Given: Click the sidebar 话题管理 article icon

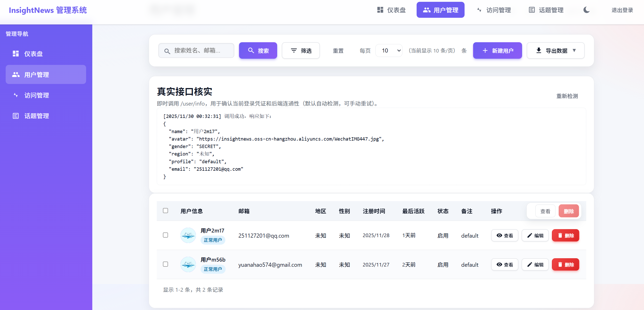Looking at the screenshot, I should click(x=16, y=116).
